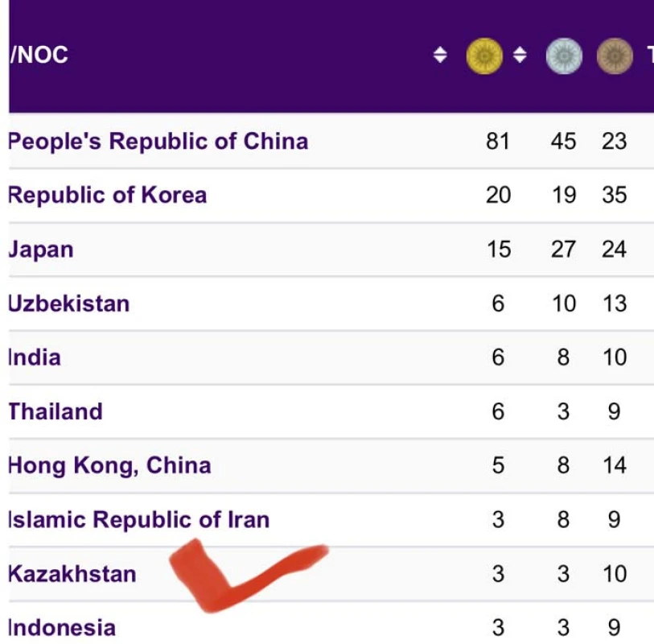
Task: Open Thailand's medal details
Action: click(56, 411)
